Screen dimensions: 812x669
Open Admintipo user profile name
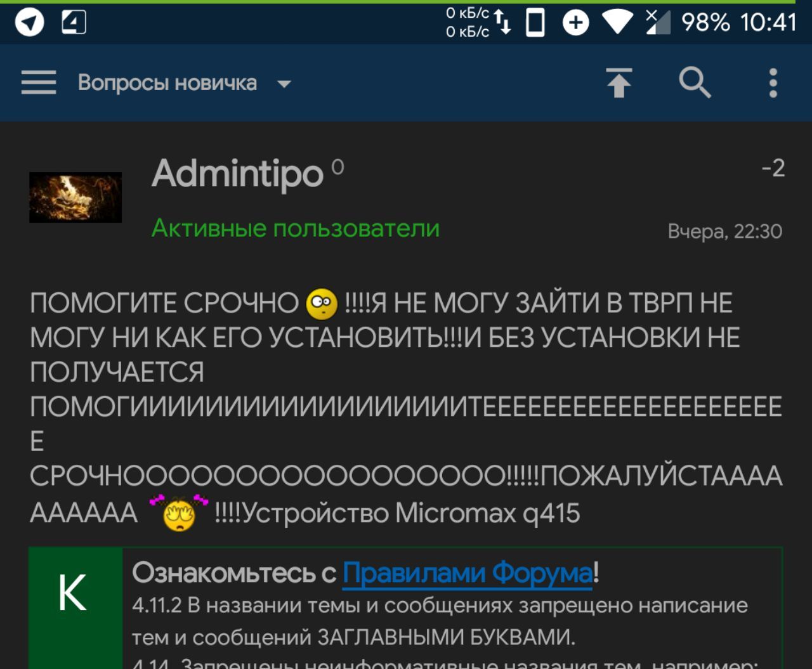tap(238, 172)
